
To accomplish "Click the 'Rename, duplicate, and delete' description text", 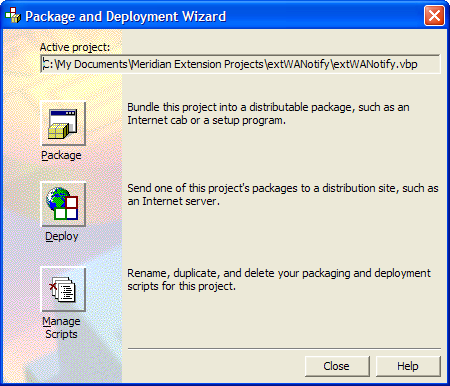I will click(279, 279).
